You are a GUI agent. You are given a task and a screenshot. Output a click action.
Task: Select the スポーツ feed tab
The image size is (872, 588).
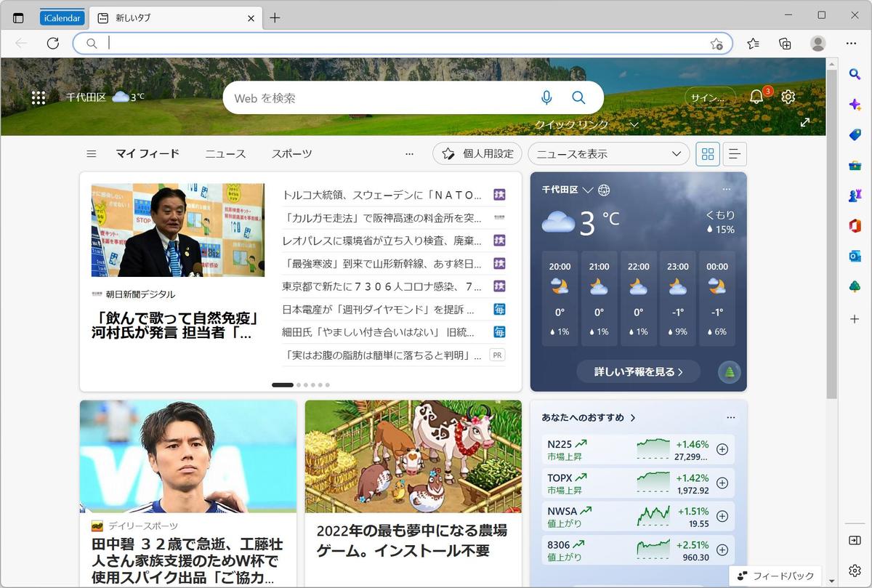pyautogui.click(x=292, y=153)
